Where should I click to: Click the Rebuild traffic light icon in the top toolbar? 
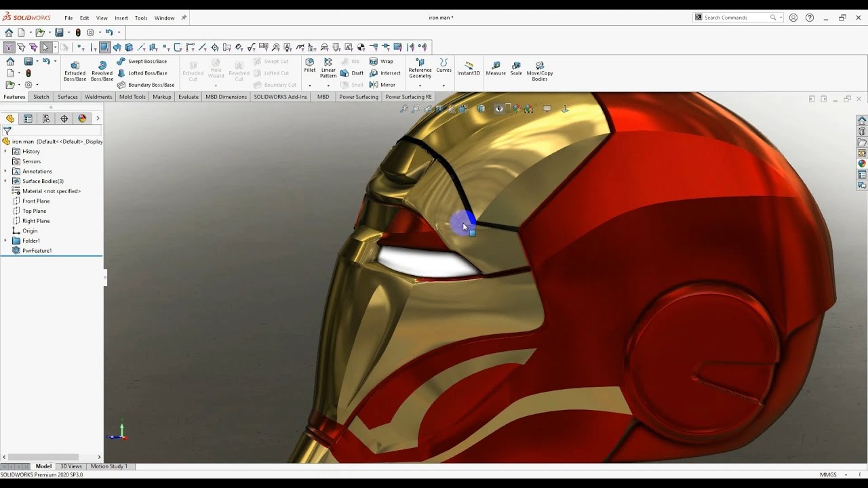point(78,33)
